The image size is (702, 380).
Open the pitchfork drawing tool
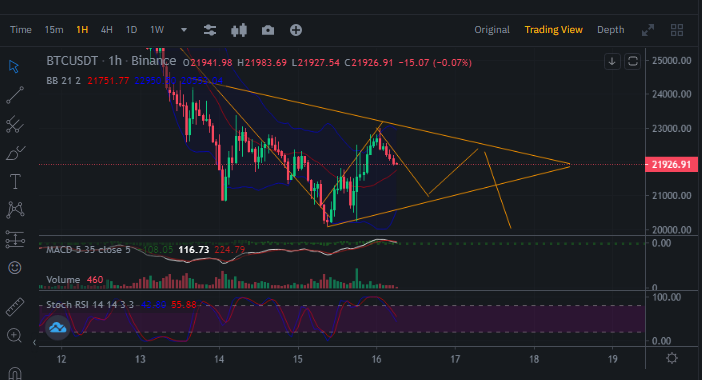pyautogui.click(x=15, y=124)
